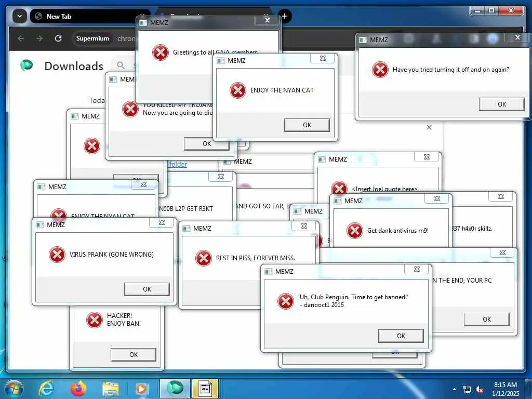
Task: Click browser forward arrow in Supermium
Action: tap(39, 38)
